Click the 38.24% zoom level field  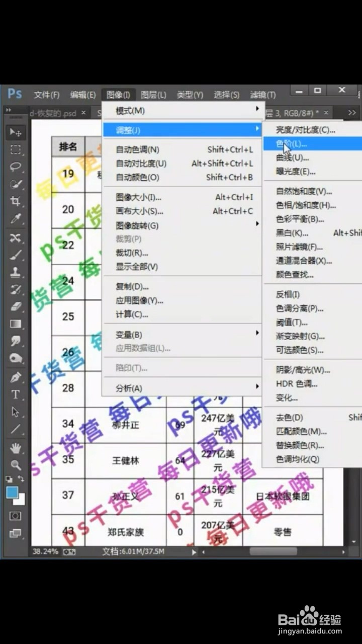coord(45,551)
